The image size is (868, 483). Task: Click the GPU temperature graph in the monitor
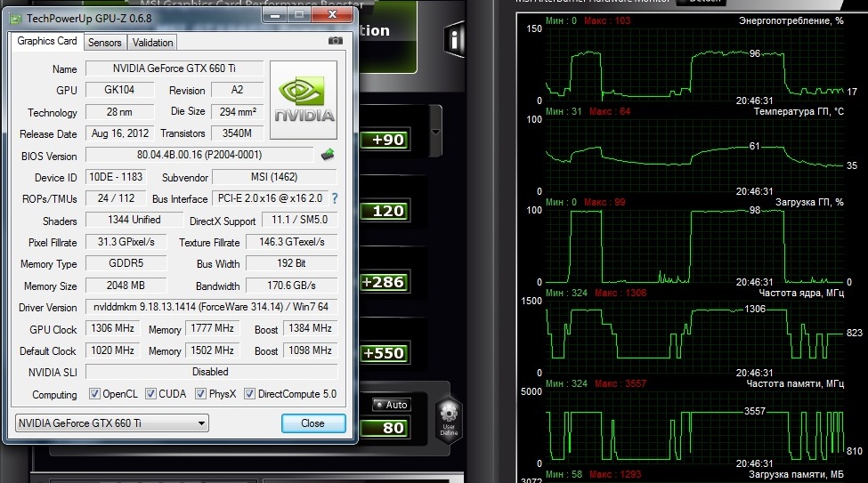pyautogui.click(x=694, y=156)
